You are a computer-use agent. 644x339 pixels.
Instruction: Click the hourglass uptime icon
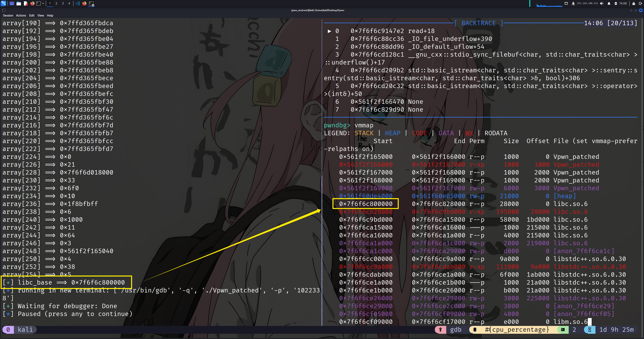pos(589,330)
